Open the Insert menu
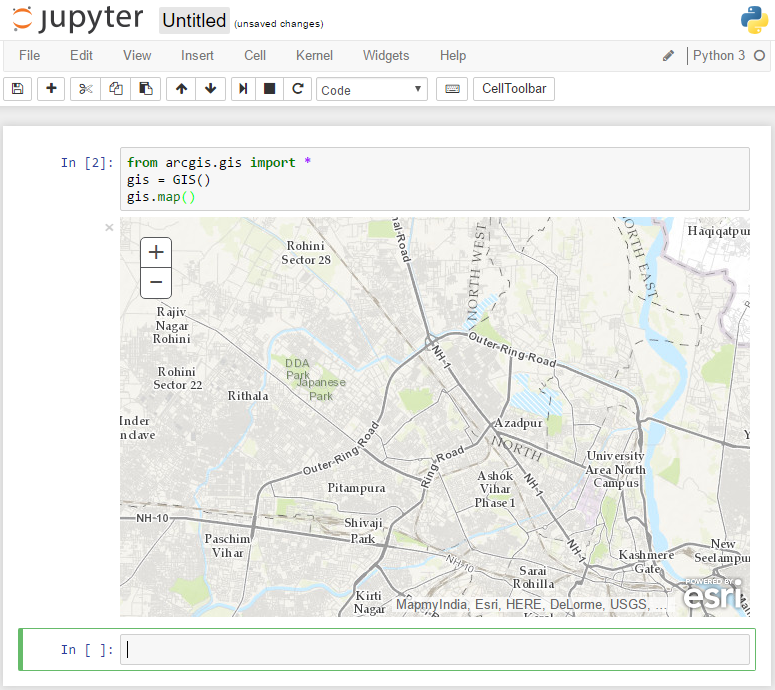 tap(197, 55)
